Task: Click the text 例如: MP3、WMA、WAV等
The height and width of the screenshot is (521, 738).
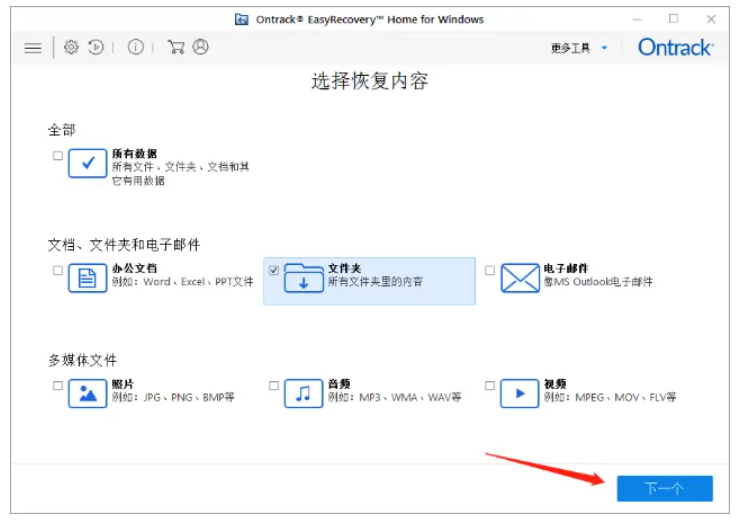Action: click(395, 398)
